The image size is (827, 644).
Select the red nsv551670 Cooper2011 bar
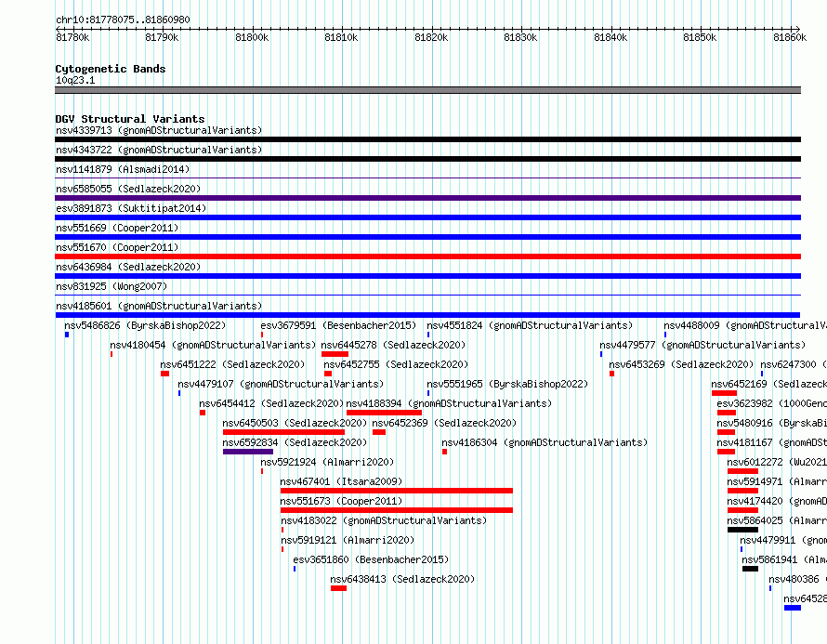pos(427,256)
